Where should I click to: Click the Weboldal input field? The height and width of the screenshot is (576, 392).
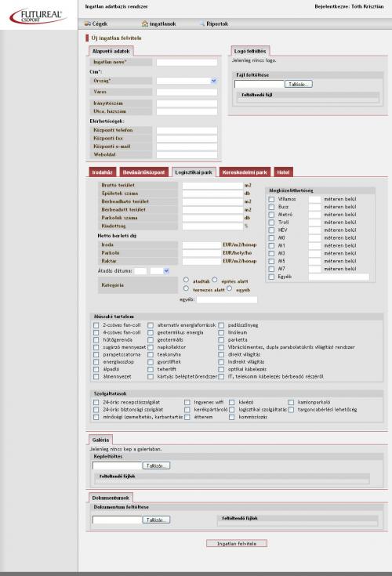[187, 155]
